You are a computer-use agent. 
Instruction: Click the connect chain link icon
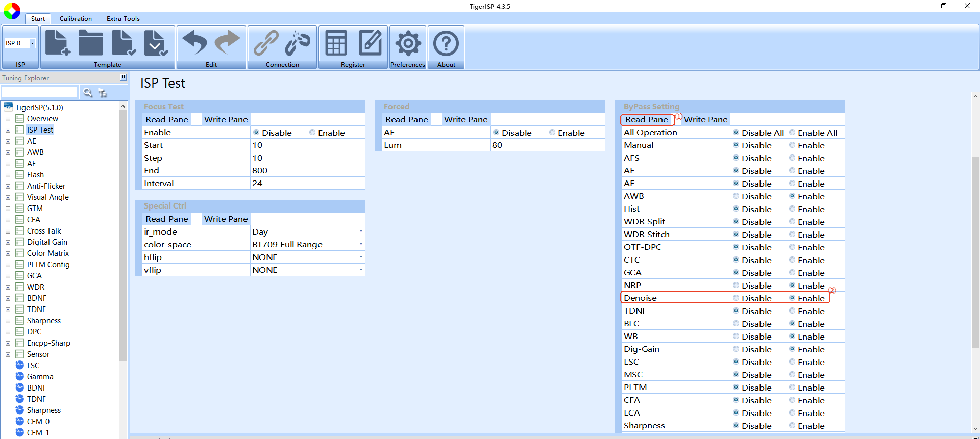[266, 43]
